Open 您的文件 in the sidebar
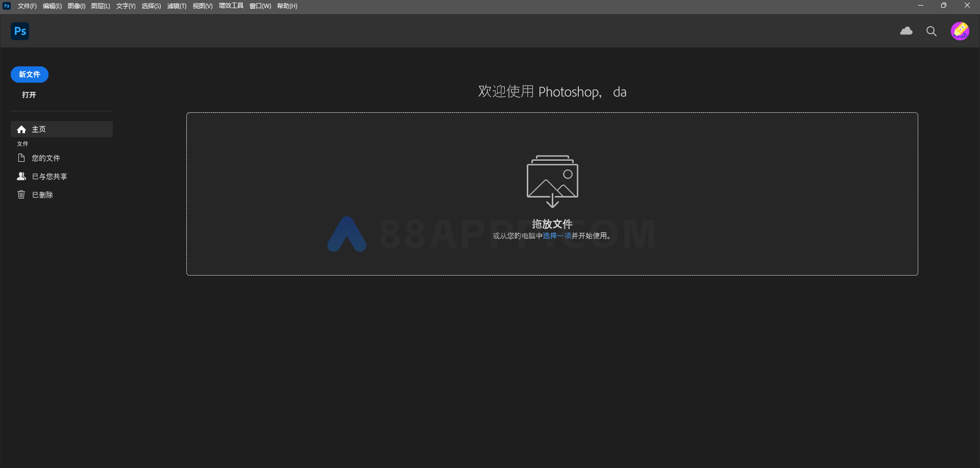This screenshot has height=468, width=980. (62, 158)
